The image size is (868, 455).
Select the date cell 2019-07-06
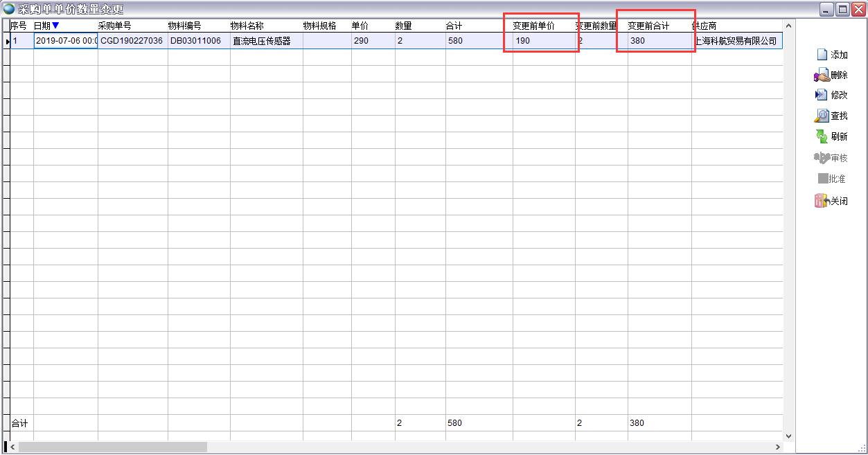click(x=66, y=41)
